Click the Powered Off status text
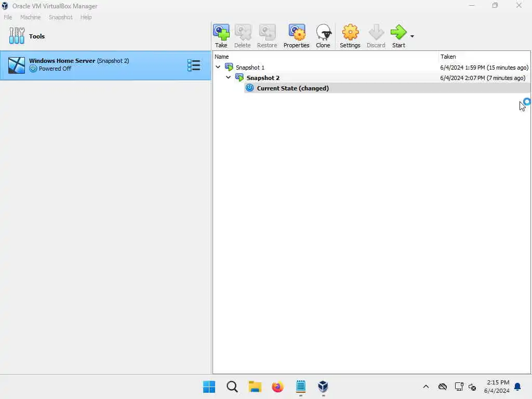Viewport: 532px width, 399px height. coord(55,69)
